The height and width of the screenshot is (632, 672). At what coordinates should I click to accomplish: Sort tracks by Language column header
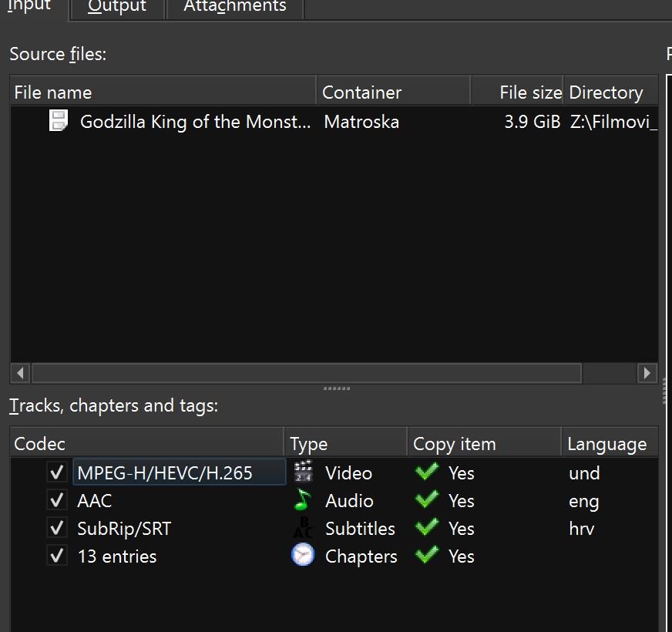pyautogui.click(x=610, y=442)
